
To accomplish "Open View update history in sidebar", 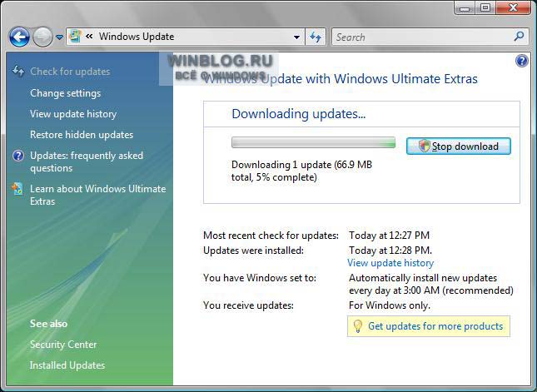I will [73, 114].
